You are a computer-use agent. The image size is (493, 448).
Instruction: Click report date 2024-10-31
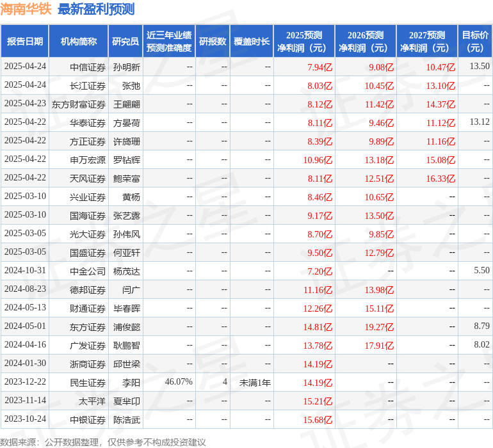tap(25, 270)
